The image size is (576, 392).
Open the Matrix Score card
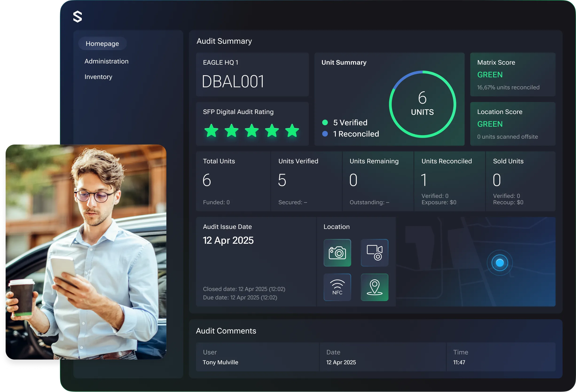click(513, 74)
